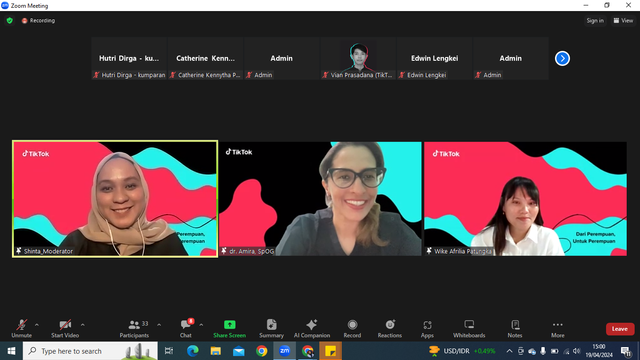This screenshot has width=640, height=360.
Task: Click the USD/IDR taskbar widget
Action: pyautogui.click(x=462, y=351)
